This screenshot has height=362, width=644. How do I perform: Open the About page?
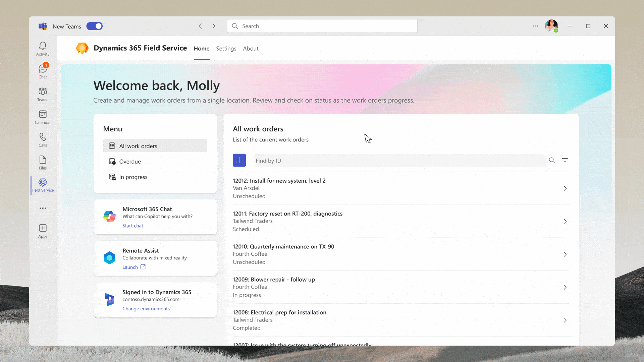tap(251, 48)
